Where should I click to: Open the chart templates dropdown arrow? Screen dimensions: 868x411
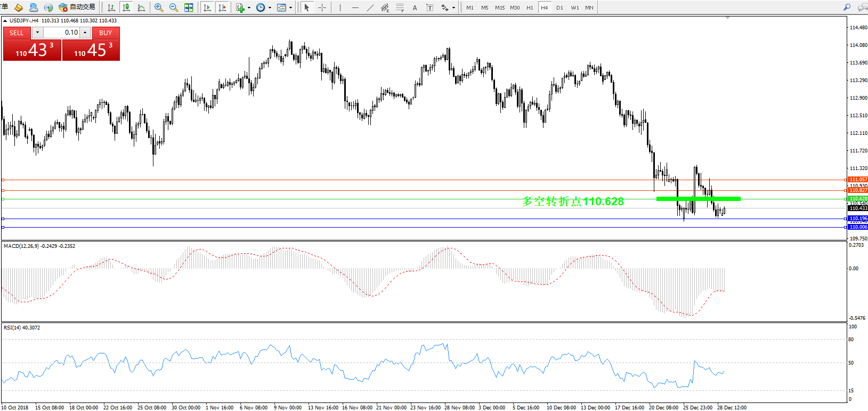pos(290,8)
